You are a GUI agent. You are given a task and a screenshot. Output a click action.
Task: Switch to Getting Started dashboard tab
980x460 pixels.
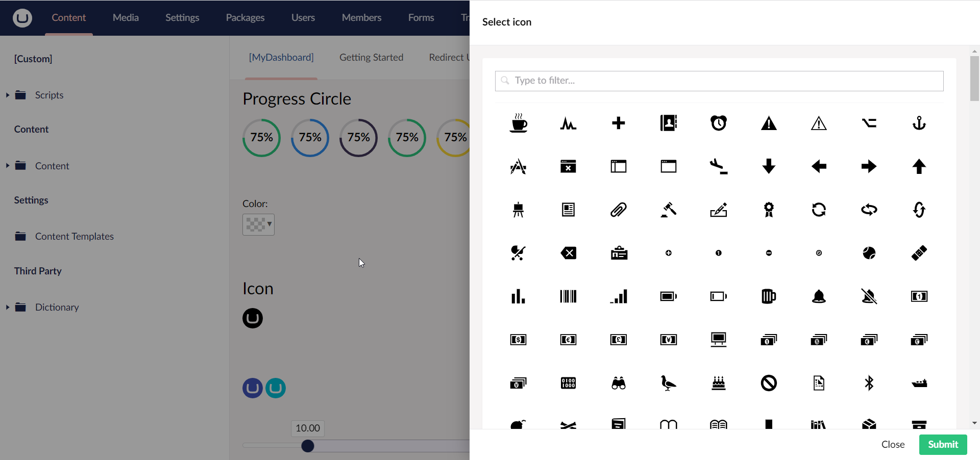pyautogui.click(x=371, y=58)
